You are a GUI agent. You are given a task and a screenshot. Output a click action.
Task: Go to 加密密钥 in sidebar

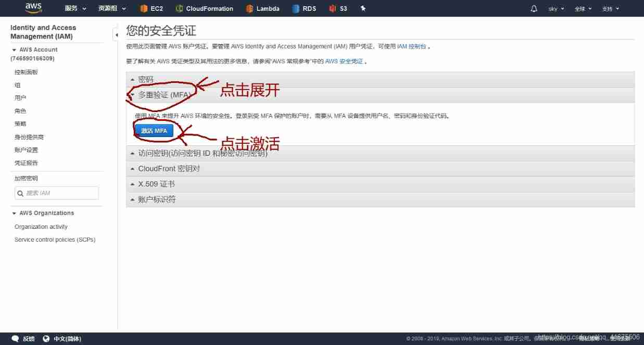tap(26, 179)
